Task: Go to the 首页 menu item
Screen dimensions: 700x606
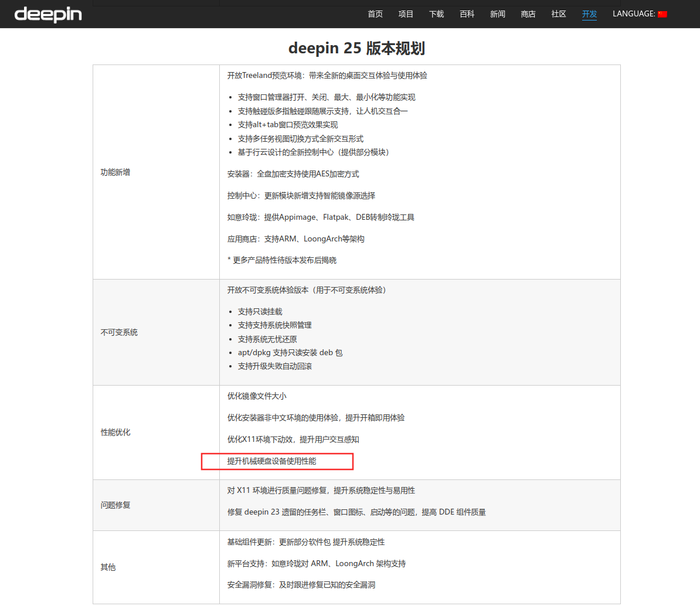Action: [375, 14]
